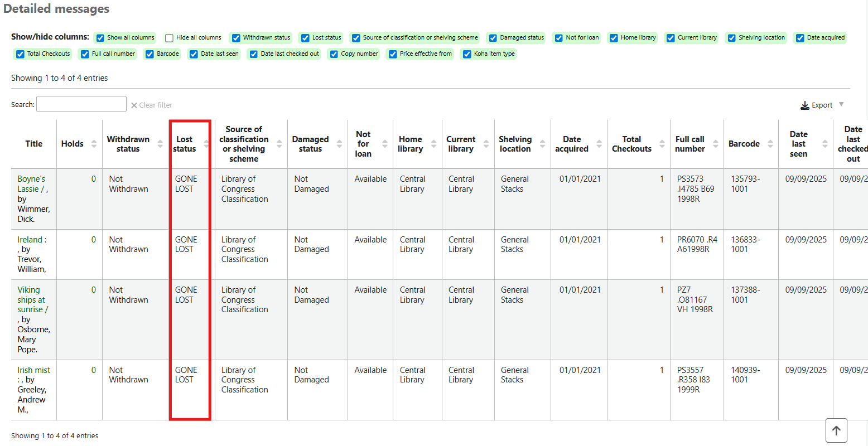
Task: Check the Hide all columns checkbox
Action: click(169, 38)
